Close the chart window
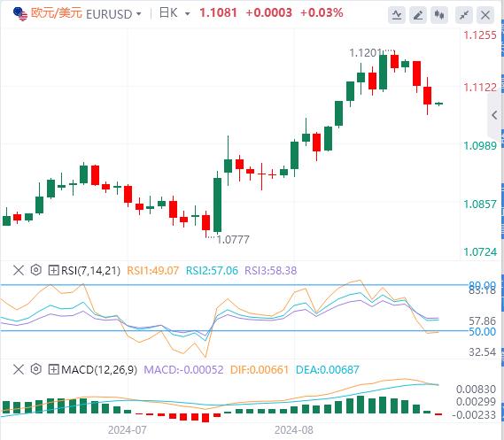 pos(485,15)
